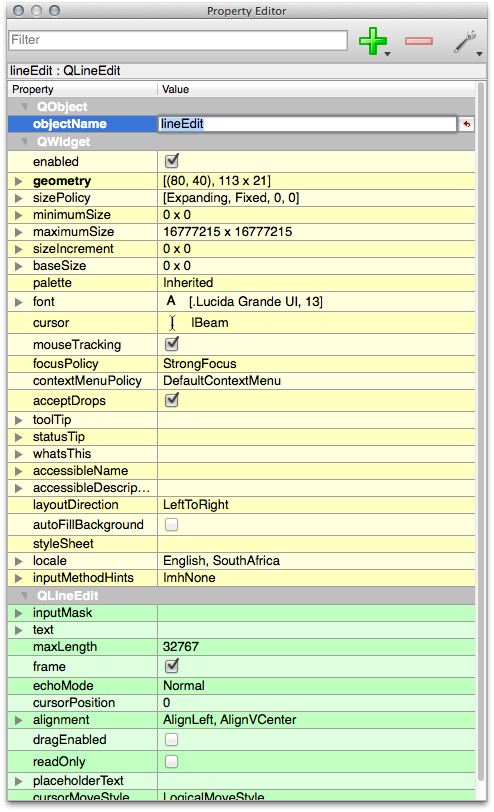Click the IBeam cursor icon
494x812 pixels.
tap(172, 323)
